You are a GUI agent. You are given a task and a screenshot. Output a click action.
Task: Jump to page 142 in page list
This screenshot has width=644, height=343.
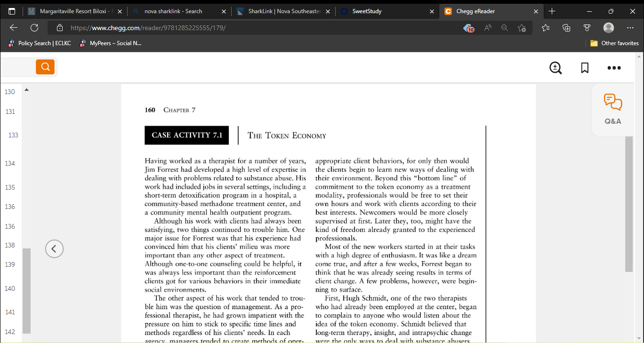tap(10, 332)
